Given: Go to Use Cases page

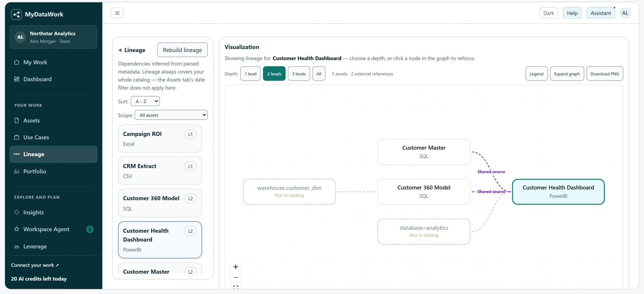Looking at the screenshot, I should (x=53, y=137).
